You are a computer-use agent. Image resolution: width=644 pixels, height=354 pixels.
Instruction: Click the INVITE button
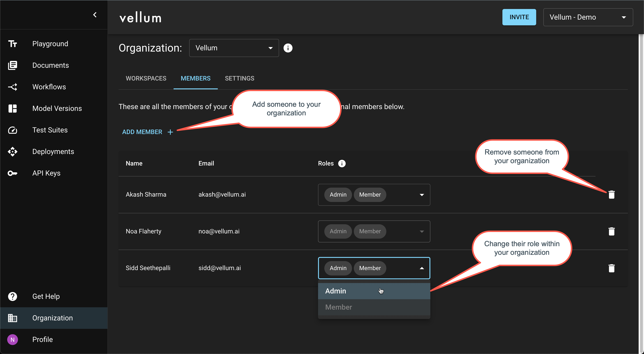click(519, 17)
